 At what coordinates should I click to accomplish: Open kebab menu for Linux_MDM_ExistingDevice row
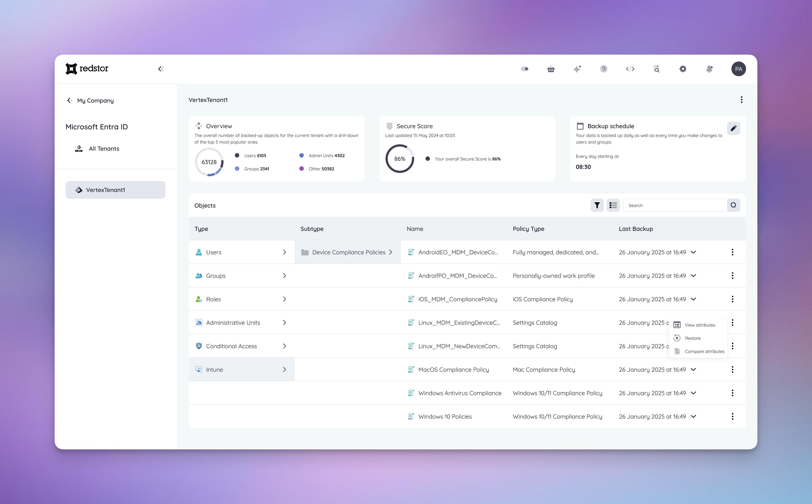pos(732,323)
